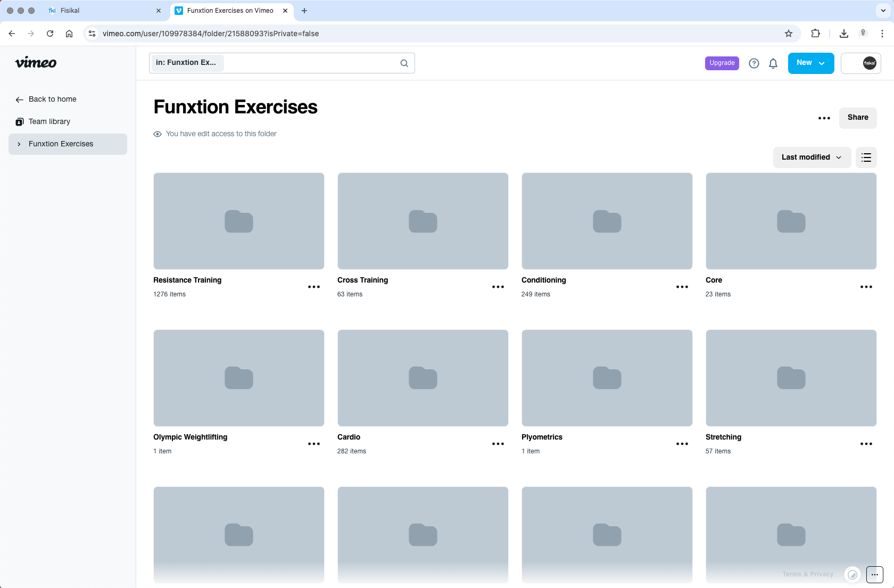This screenshot has width=894, height=588.
Task: Bookmark this page with star icon
Action: coord(789,34)
